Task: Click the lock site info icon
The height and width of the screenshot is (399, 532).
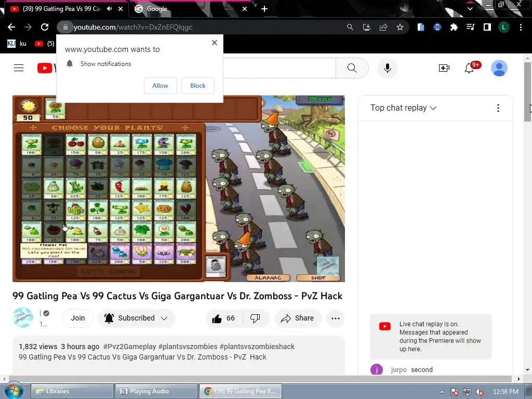Action: 65,27
